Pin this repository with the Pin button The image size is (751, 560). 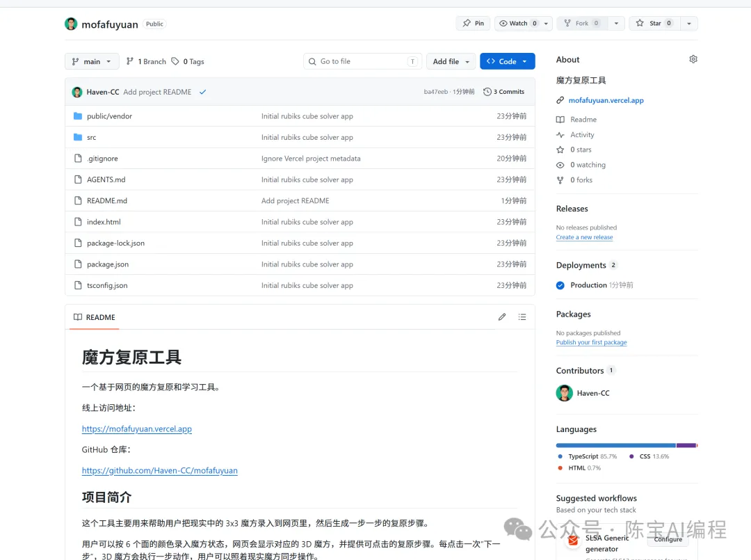tap(474, 24)
